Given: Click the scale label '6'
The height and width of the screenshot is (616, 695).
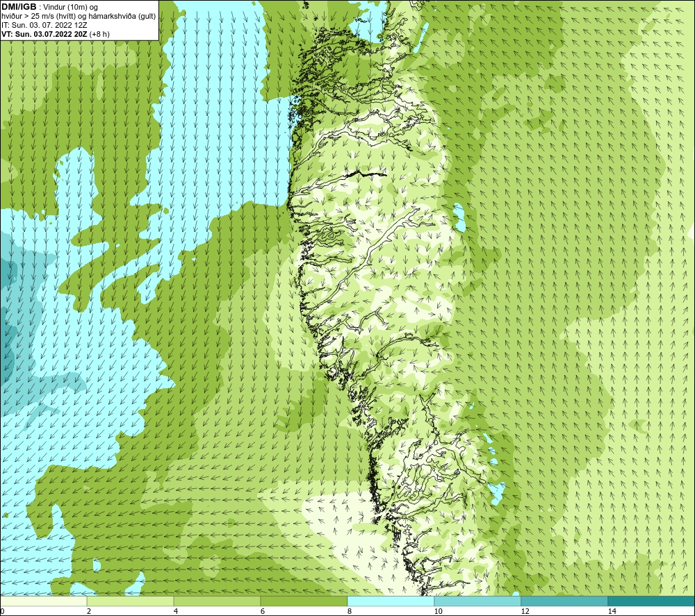Looking at the screenshot, I should tap(263, 611).
